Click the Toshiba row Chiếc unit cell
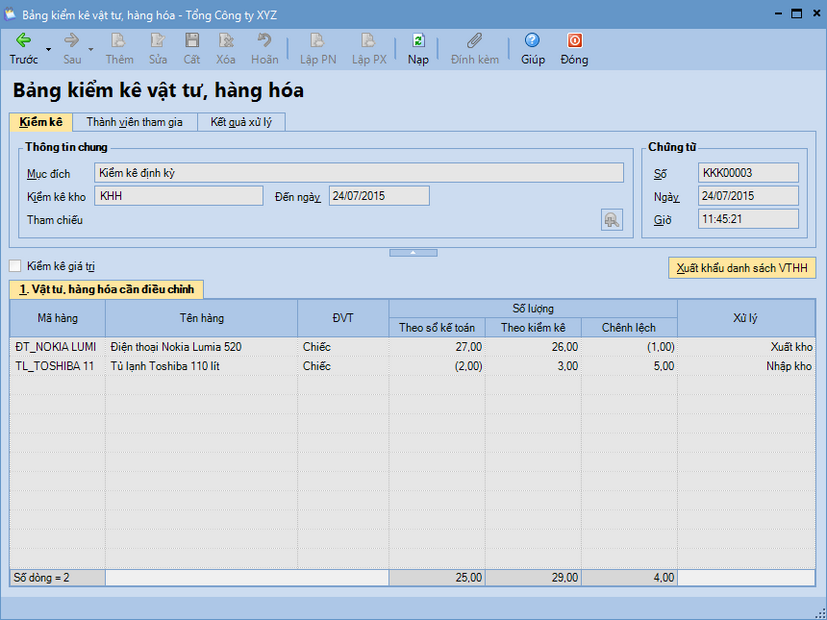The height and width of the screenshot is (620, 827). [343, 366]
